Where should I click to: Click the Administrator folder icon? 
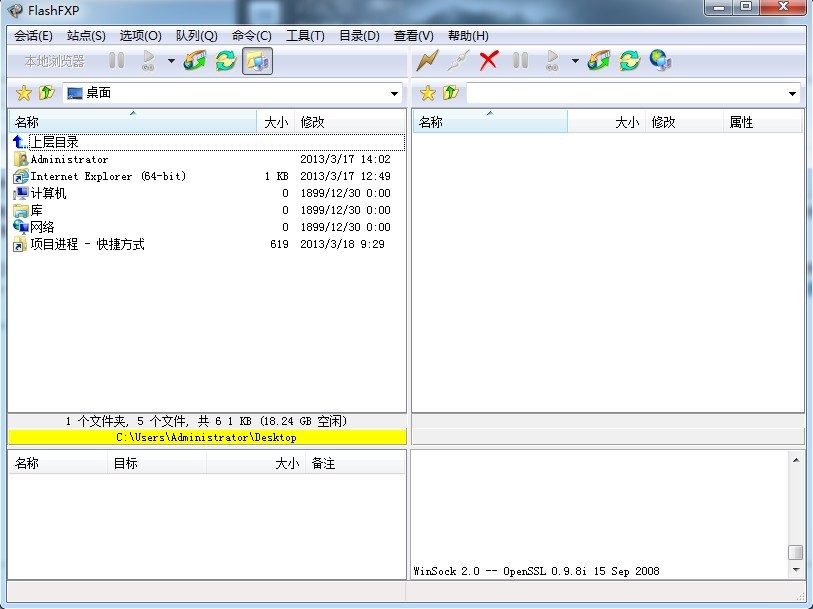click(x=21, y=159)
